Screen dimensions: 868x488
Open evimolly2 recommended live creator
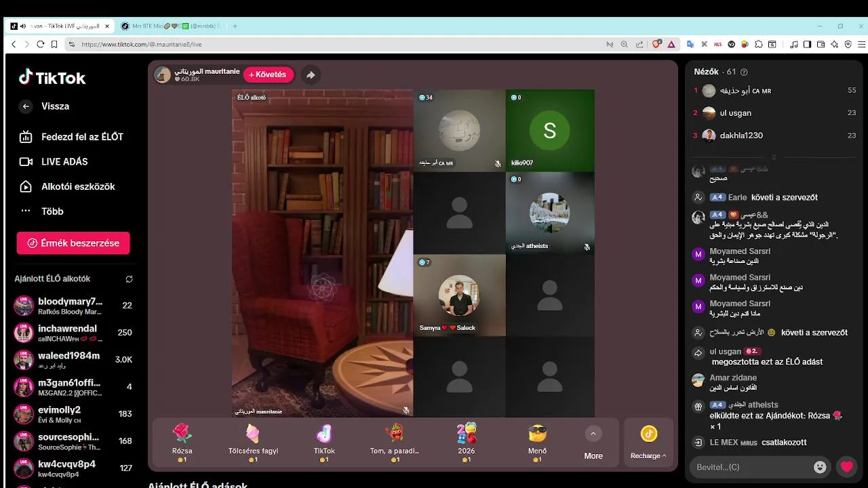(x=73, y=414)
